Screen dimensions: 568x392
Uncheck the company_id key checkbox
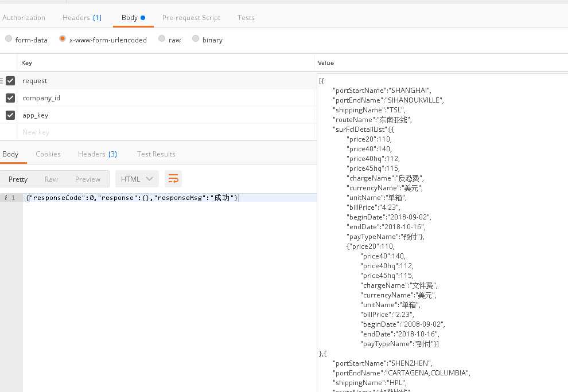pyautogui.click(x=10, y=98)
